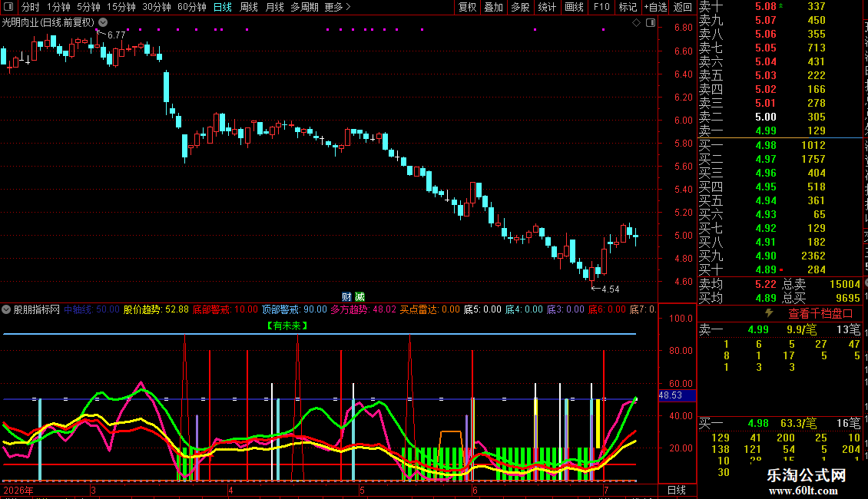The image size is (868, 499).
Task: Select the 卖一 price 4.99 row
Action: tap(780, 131)
